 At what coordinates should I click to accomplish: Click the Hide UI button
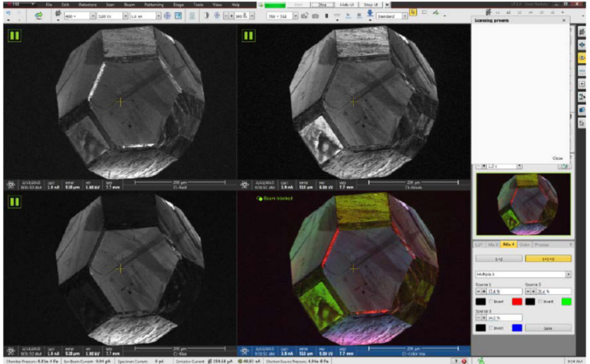click(x=347, y=5)
